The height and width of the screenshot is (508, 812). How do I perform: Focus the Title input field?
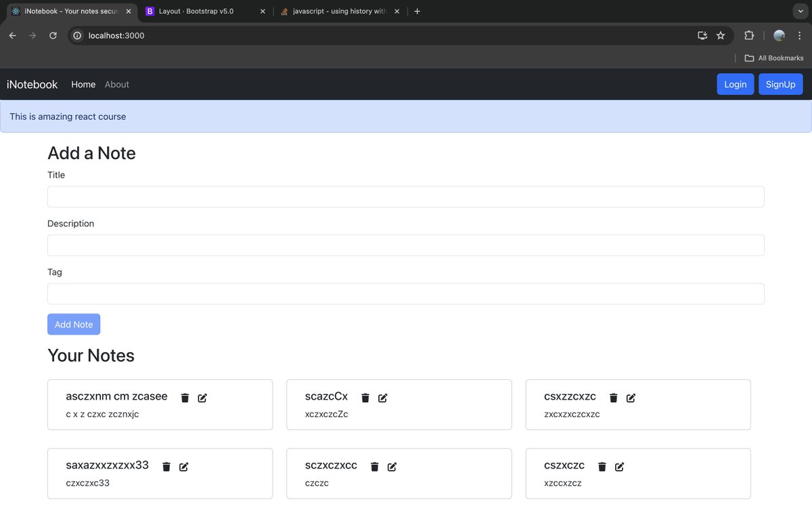click(x=406, y=197)
